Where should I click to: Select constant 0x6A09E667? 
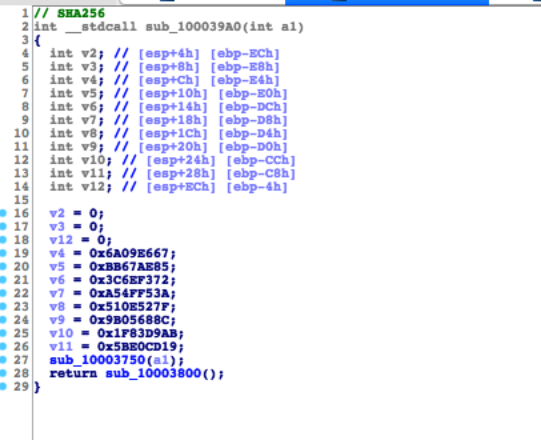[x=129, y=253]
